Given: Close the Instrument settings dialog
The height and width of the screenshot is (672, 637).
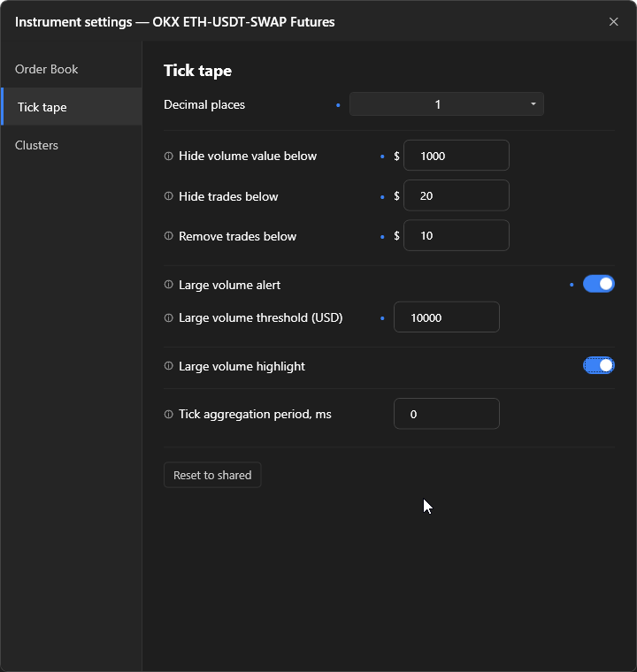Looking at the screenshot, I should click(x=613, y=22).
